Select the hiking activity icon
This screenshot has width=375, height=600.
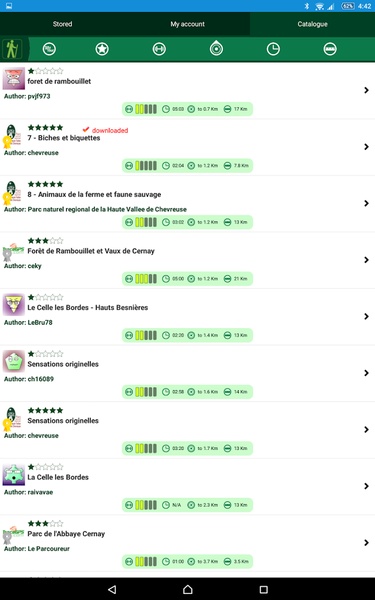pos(12,49)
